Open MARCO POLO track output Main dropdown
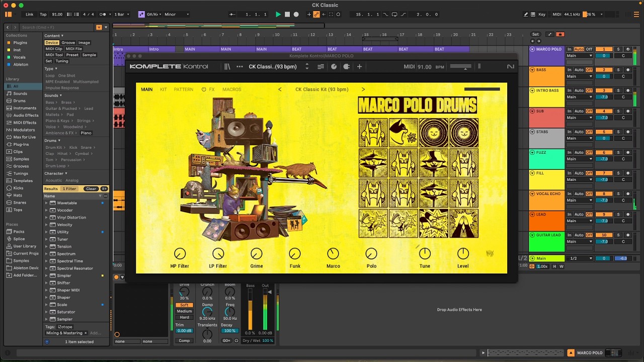644x362 pixels. (x=580, y=56)
